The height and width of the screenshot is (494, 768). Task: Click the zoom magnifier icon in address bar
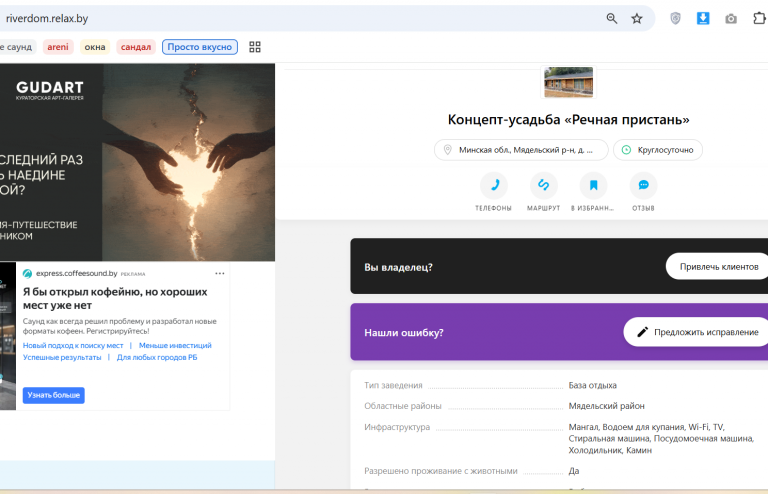[611, 19]
